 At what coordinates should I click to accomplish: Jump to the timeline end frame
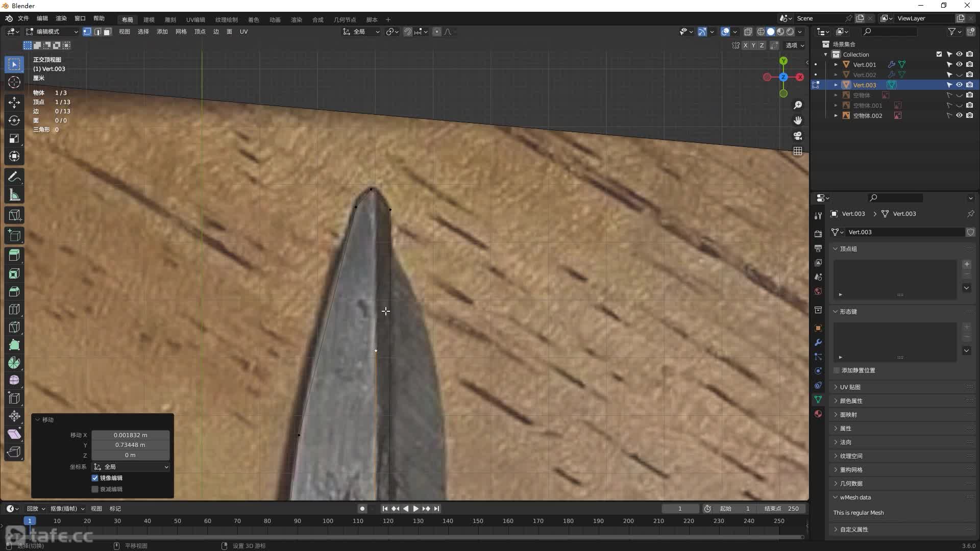[x=436, y=509]
